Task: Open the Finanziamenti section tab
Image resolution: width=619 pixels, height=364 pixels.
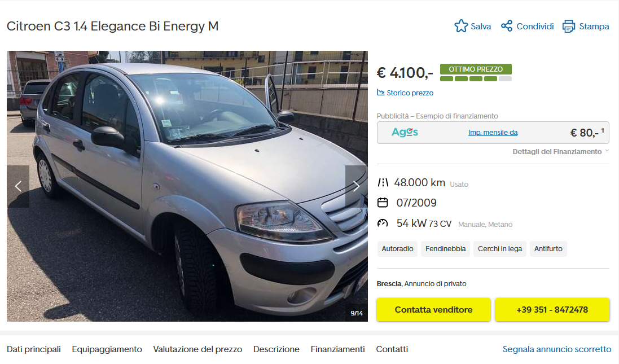Action: tap(337, 349)
